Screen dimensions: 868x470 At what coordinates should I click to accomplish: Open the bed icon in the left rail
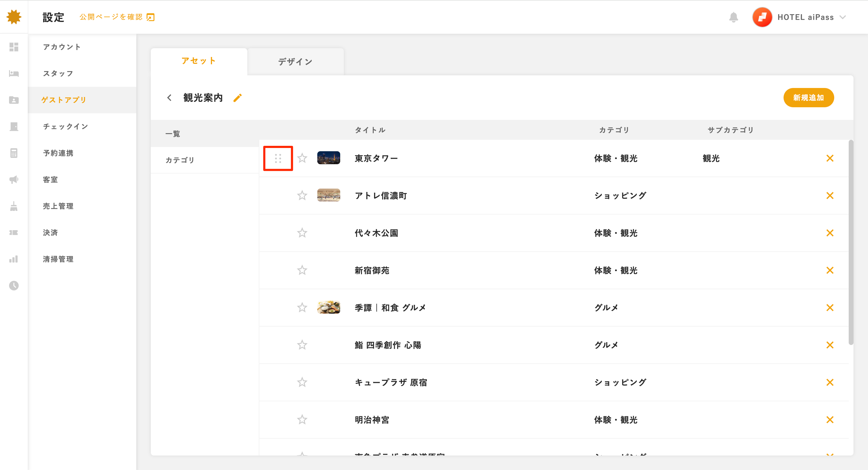click(14, 74)
